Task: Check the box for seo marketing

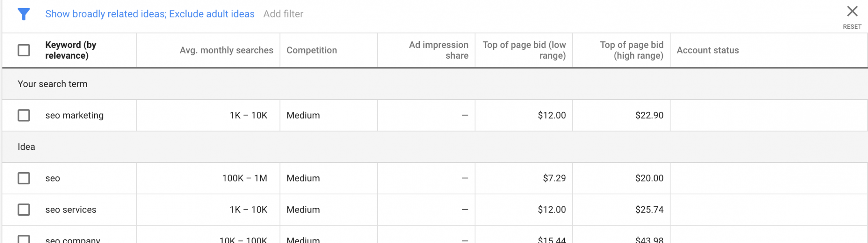Action: (x=24, y=115)
